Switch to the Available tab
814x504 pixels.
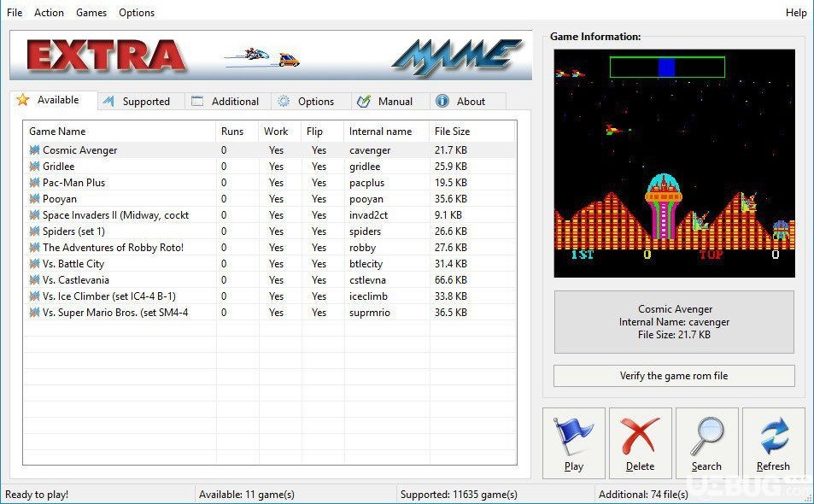(54, 100)
